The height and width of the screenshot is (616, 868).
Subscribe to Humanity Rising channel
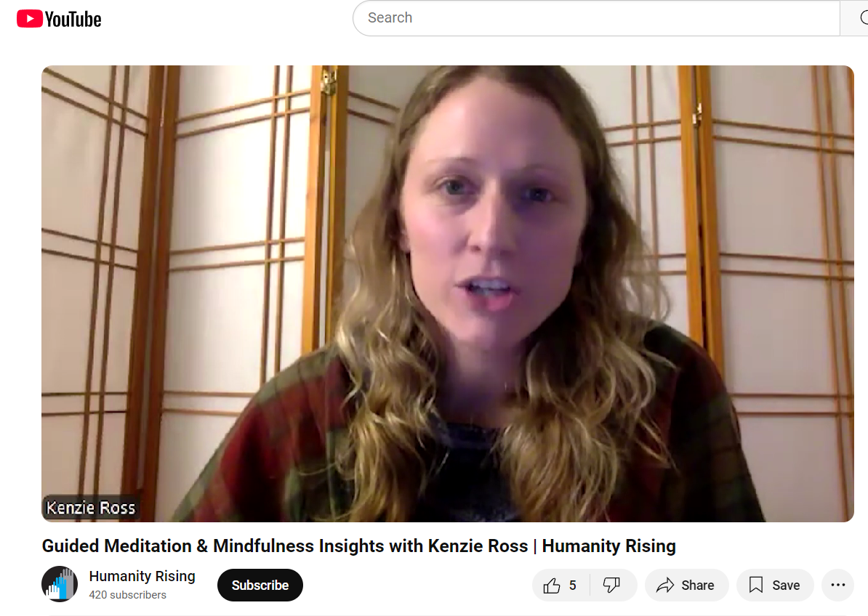[260, 585]
